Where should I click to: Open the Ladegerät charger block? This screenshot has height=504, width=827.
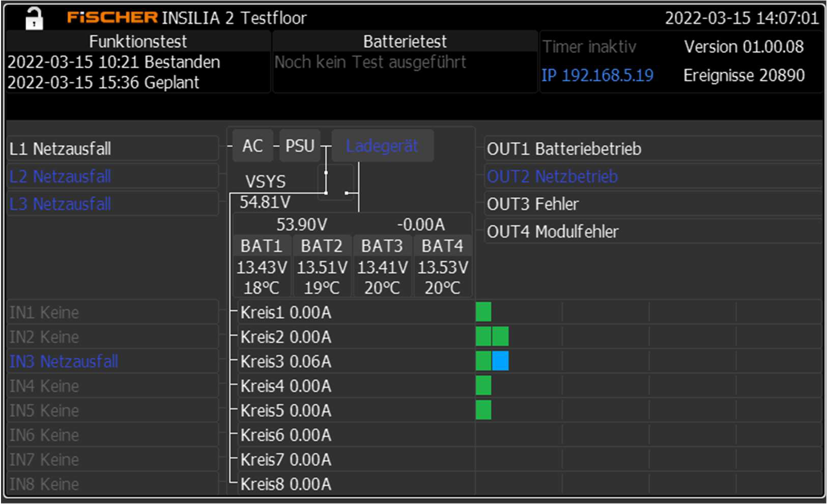coord(382,146)
